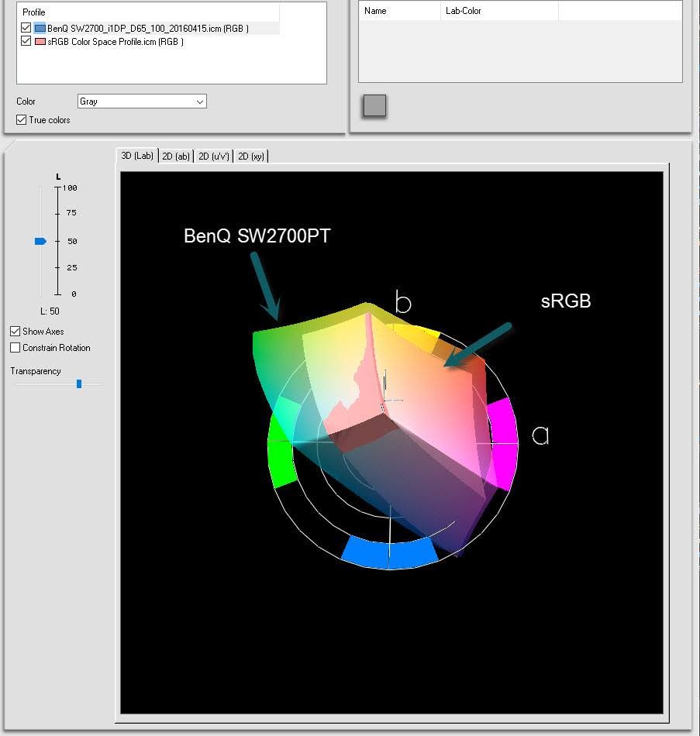Uncheck the BenQ SW2700 profile checkbox
The image size is (700, 736).
pyautogui.click(x=26, y=28)
